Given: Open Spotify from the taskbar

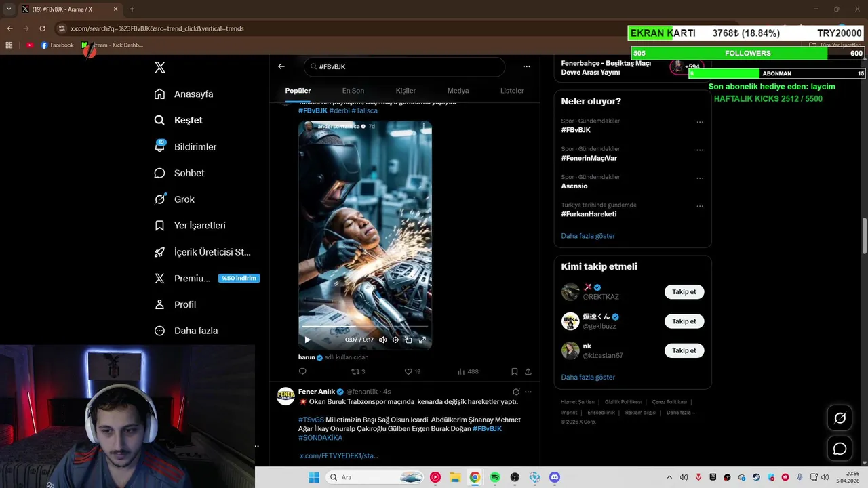Looking at the screenshot, I should (495, 477).
